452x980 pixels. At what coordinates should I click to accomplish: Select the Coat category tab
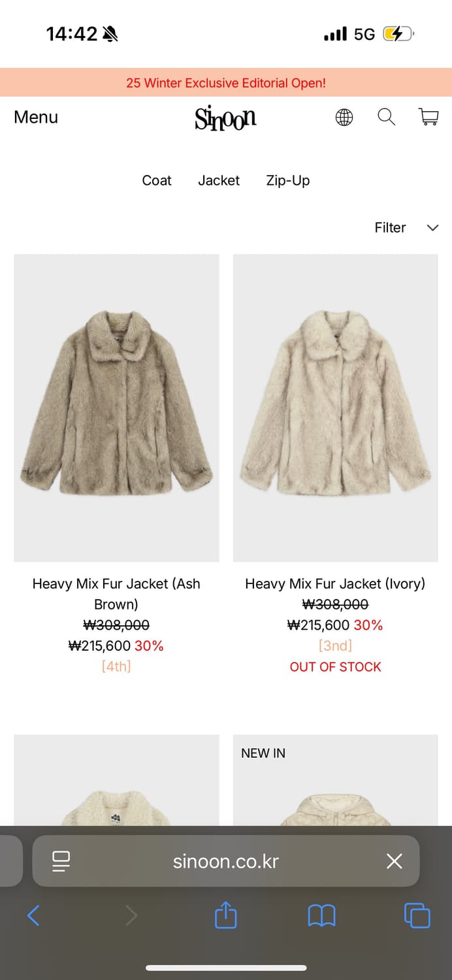(157, 180)
